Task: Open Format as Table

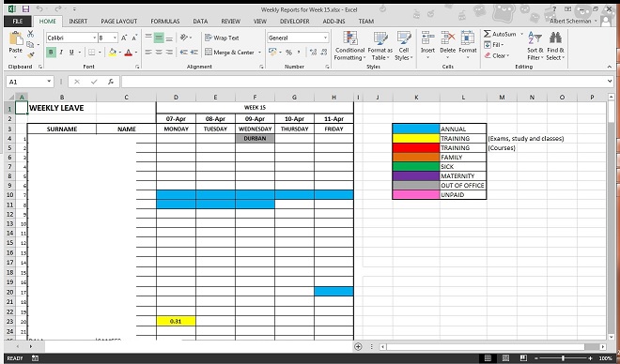Action: tap(380, 45)
